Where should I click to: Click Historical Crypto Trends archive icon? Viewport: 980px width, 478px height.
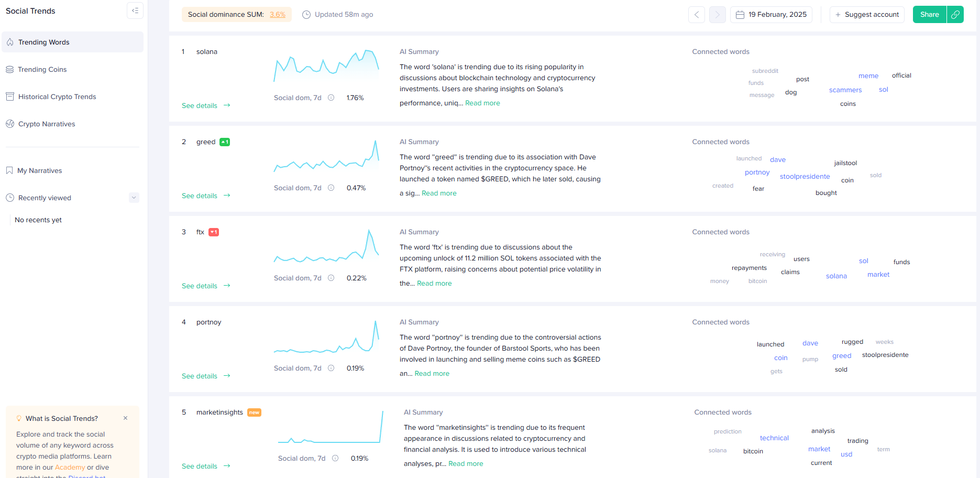9,96
